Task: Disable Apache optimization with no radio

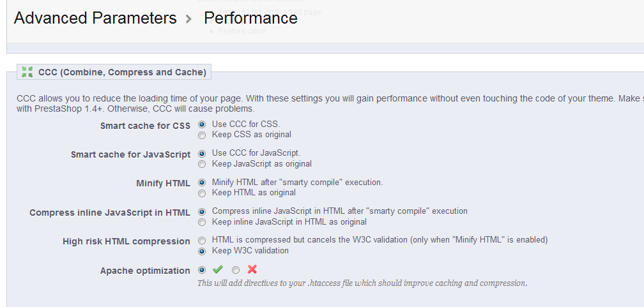Action: point(236,270)
